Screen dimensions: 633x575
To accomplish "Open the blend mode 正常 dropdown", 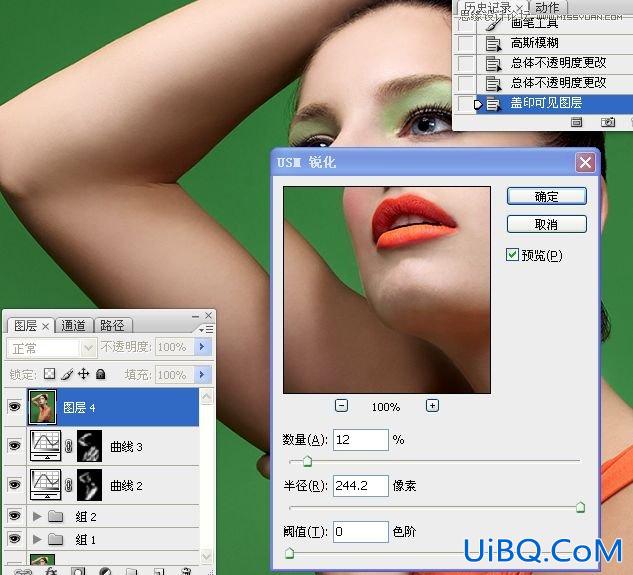I will click(x=52, y=348).
